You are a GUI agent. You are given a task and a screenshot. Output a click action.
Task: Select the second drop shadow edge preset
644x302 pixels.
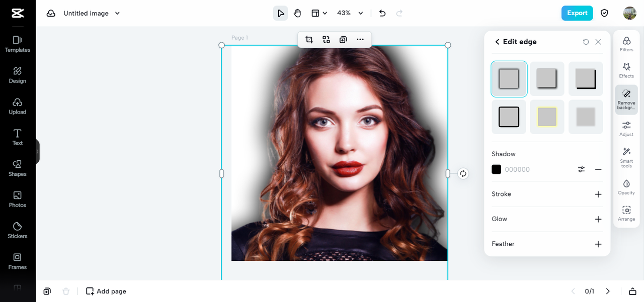(x=547, y=78)
